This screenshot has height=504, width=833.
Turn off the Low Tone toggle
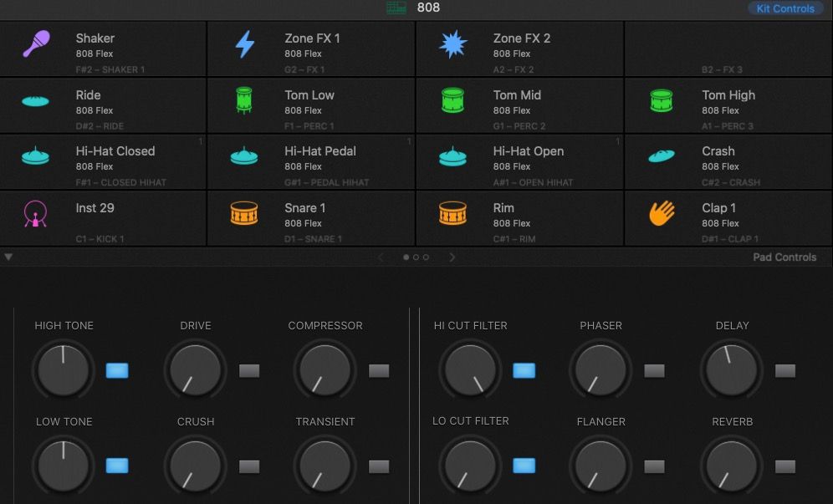[116, 466]
